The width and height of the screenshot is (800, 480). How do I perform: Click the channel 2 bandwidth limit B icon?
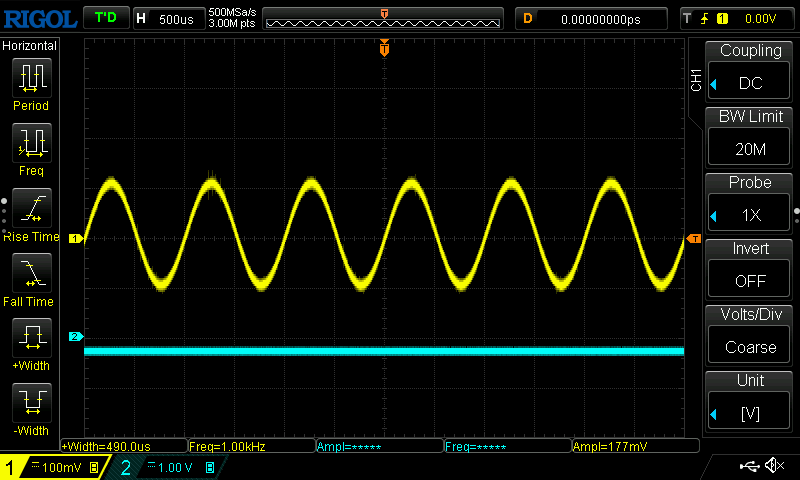(210, 467)
